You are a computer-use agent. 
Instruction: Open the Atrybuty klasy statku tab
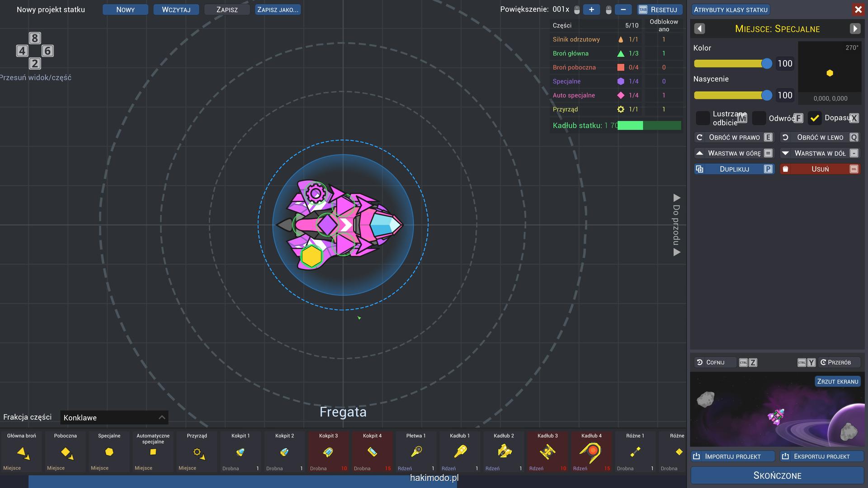pyautogui.click(x=731, y=9)
